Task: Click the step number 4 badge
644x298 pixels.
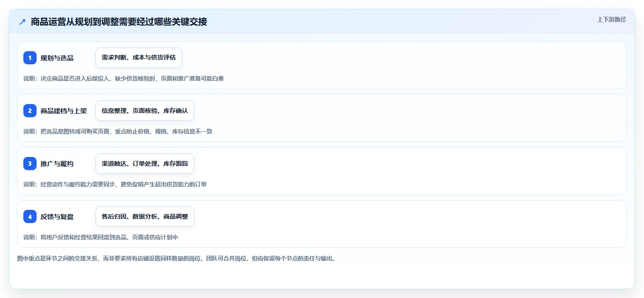Action: point(30,216)
